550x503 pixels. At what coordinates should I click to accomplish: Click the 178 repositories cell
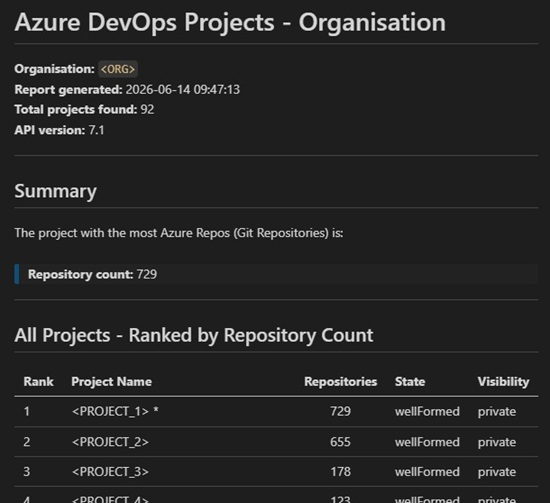[x=340, y=472]
